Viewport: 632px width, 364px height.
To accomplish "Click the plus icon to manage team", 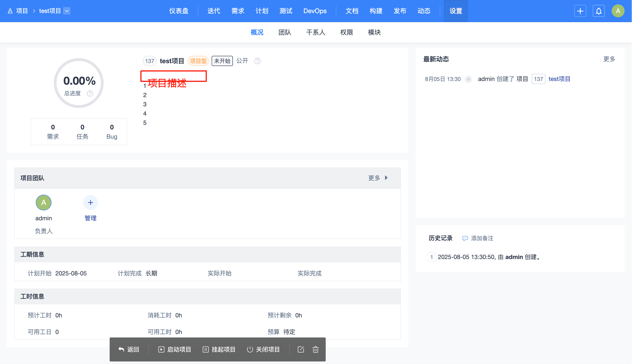I will [90, 203].
